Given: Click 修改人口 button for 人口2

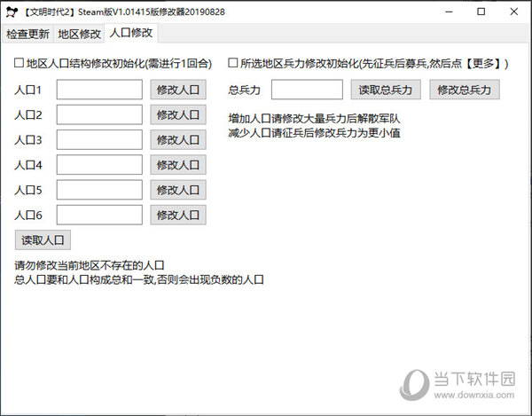Looking at the screenshot, I should [178, 114].
